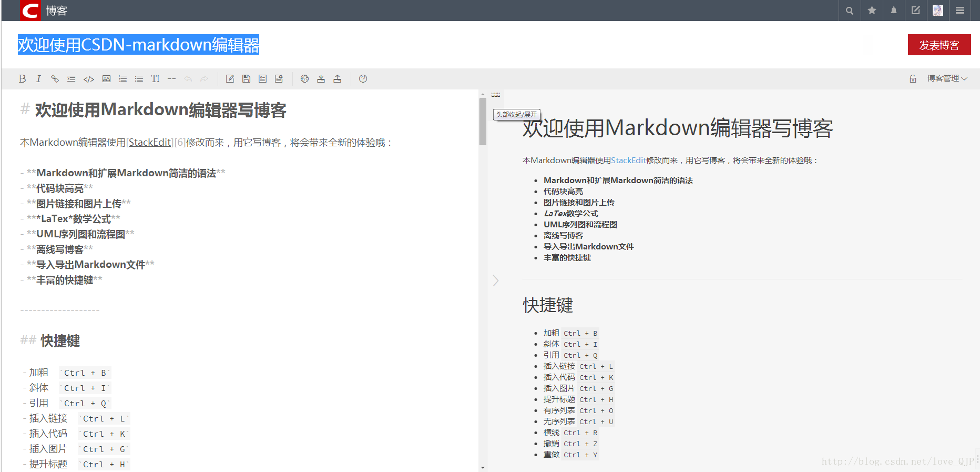The image size is (980, 472).
Task: Create an unordered bullet list from the toolbar
Action: click(x=139, y=79)
